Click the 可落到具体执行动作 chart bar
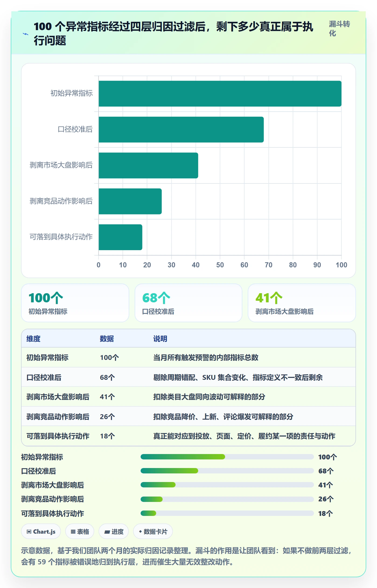 [120, 237]
